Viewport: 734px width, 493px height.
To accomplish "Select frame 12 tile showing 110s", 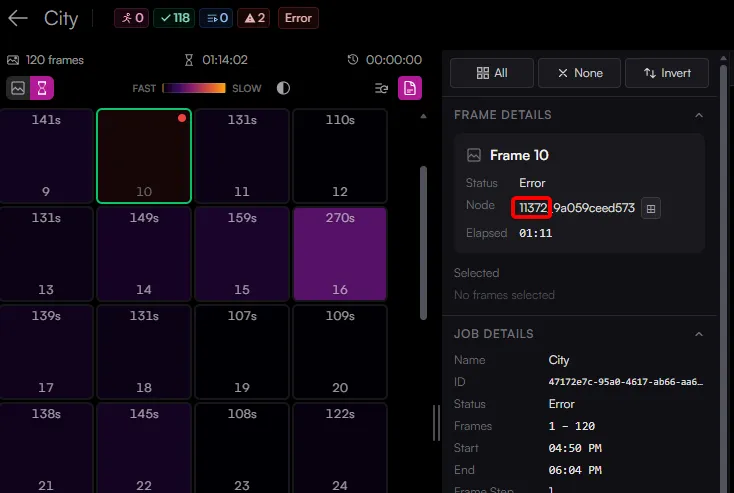I will click(x=340, y=156).
